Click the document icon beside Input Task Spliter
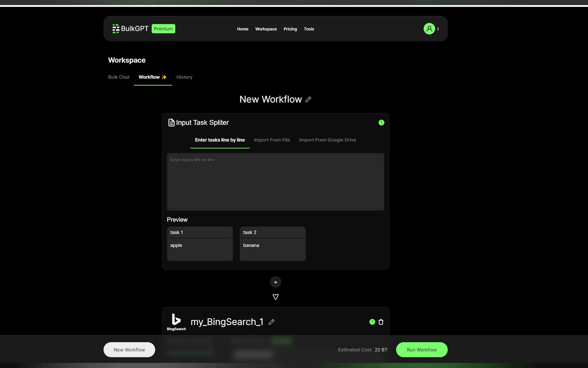 (x=171, y=122)
